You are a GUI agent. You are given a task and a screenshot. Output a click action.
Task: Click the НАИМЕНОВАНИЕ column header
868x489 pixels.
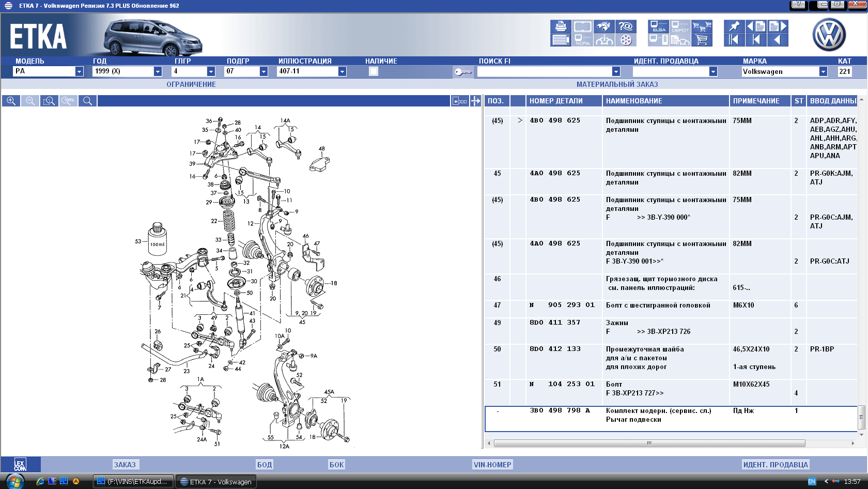(x=665, y=101)
